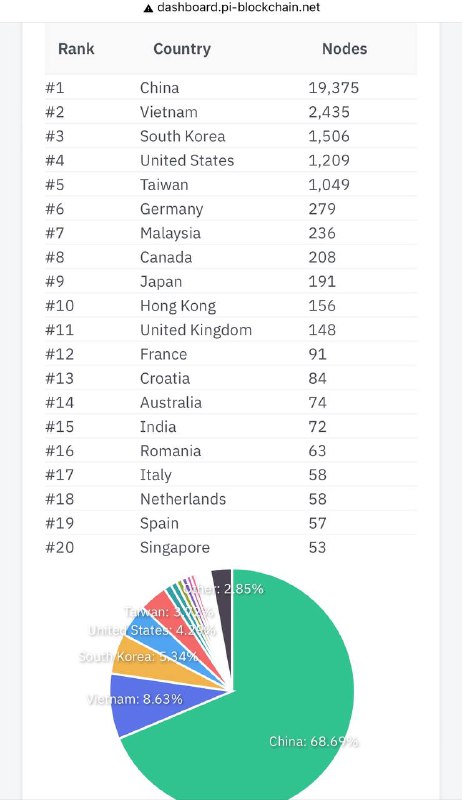Select the United States row
This screenshot has height=800, width=462.
(230, 160)
